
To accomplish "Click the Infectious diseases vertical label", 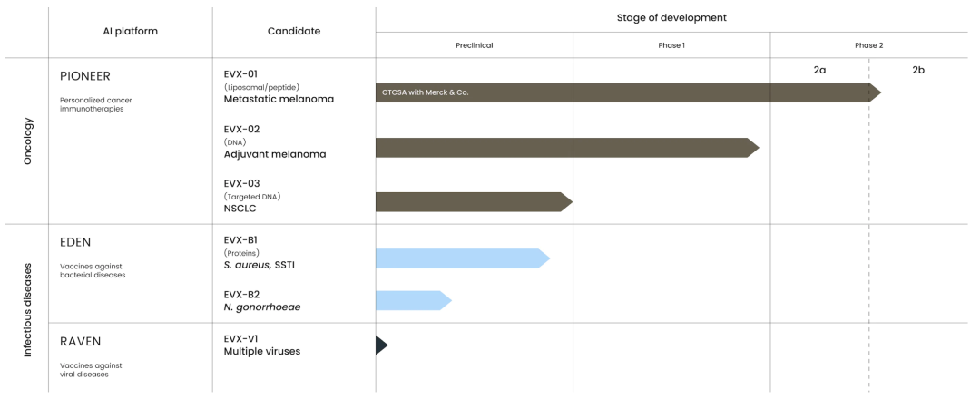I will click(x=27, y=307).
